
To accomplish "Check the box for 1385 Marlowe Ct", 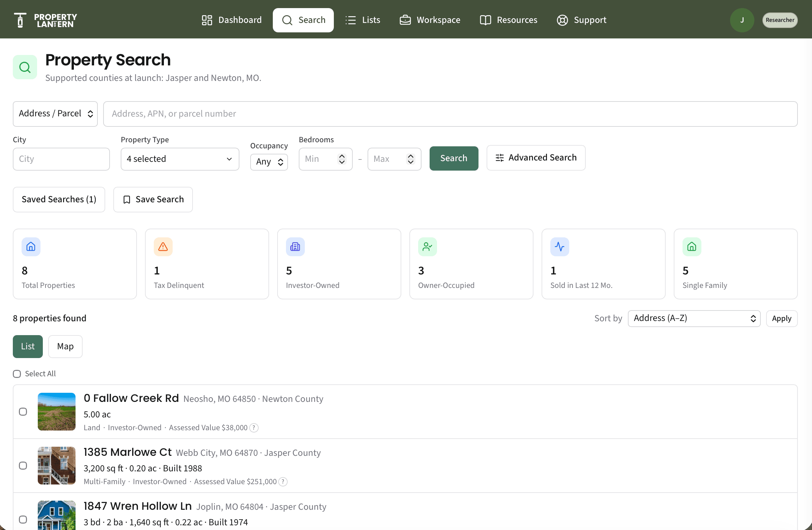I will (x=23, y=466).
